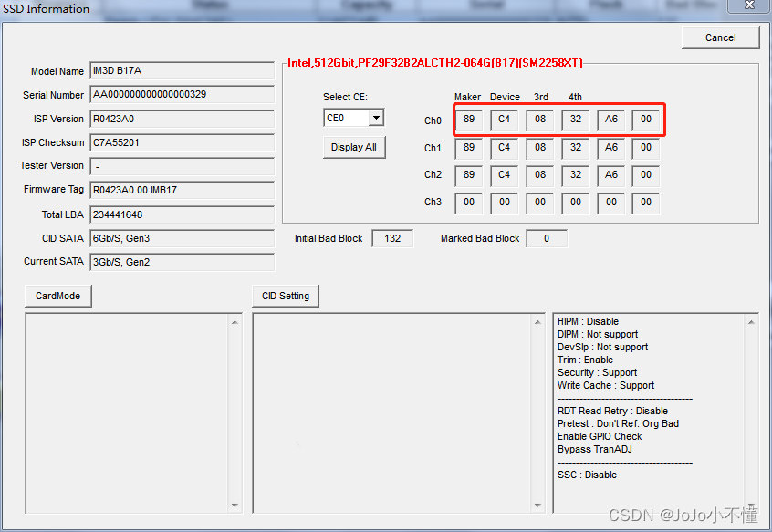
Task: Click Ch0 Maker ID cell 89
Action: click(469, 120)
